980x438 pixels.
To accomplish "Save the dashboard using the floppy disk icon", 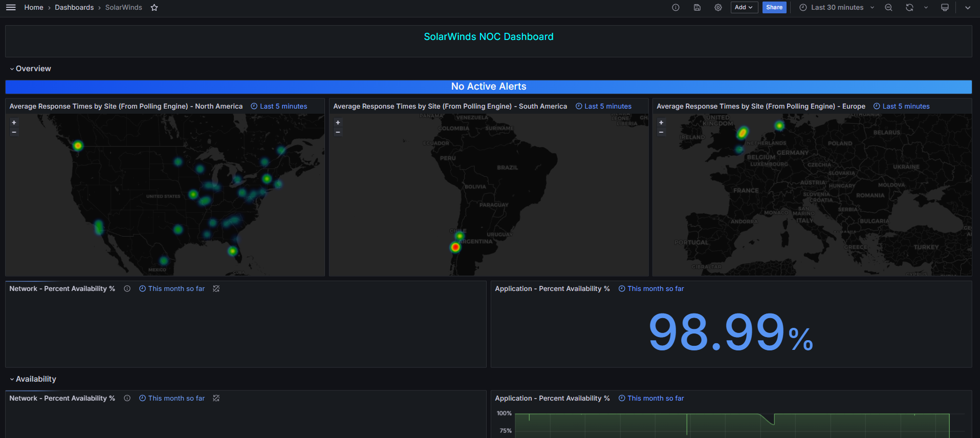I will pos(697,8).
